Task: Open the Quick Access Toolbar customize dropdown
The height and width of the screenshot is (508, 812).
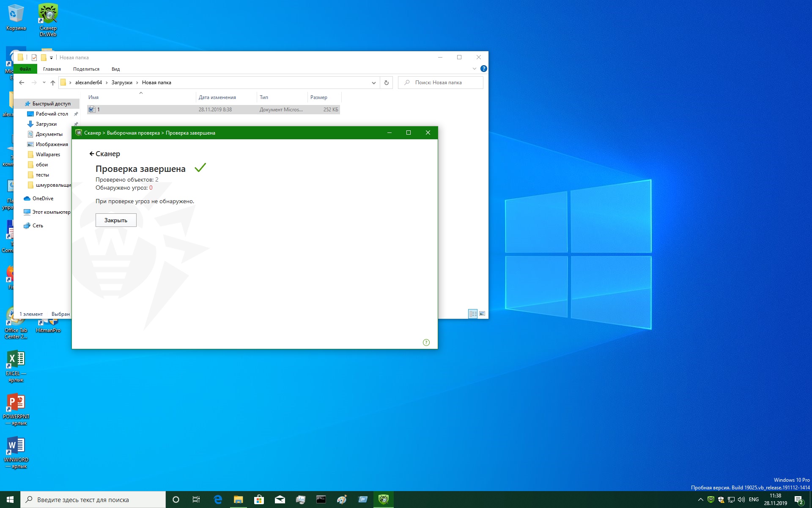Action: click(52, 58)
